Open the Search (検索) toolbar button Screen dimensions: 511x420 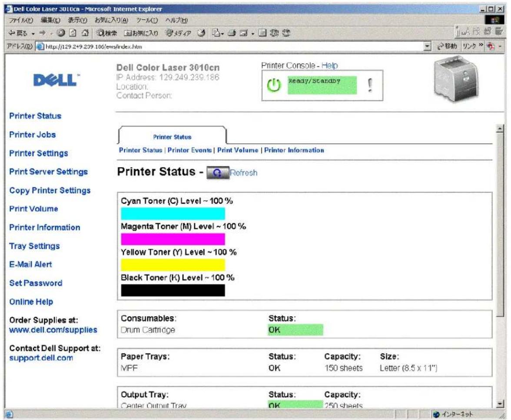click(x=107, y=33)
